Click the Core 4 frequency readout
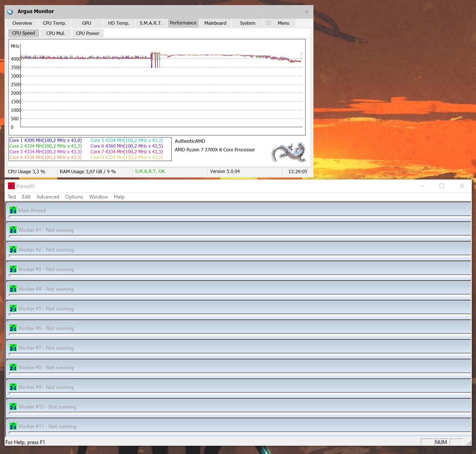 (x=46, y=158)
